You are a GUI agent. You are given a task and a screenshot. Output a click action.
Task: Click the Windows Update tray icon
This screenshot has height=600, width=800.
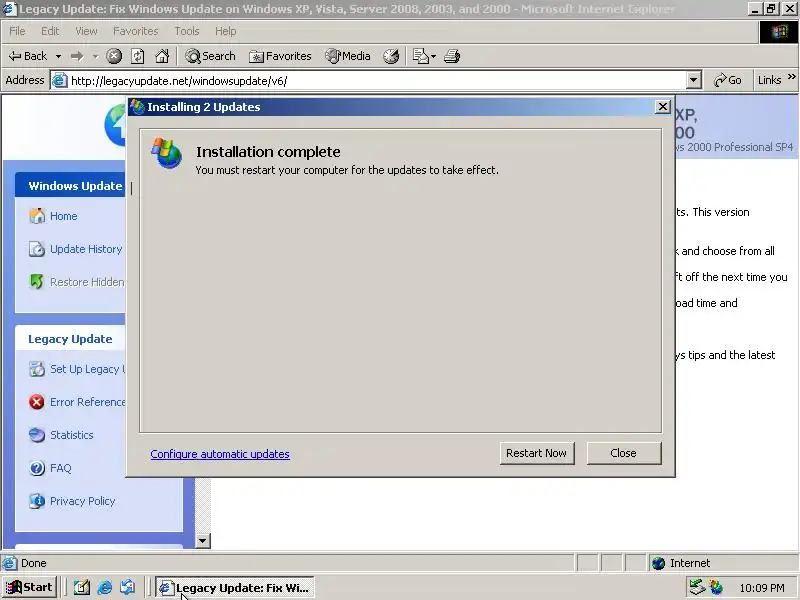[716, 588]
